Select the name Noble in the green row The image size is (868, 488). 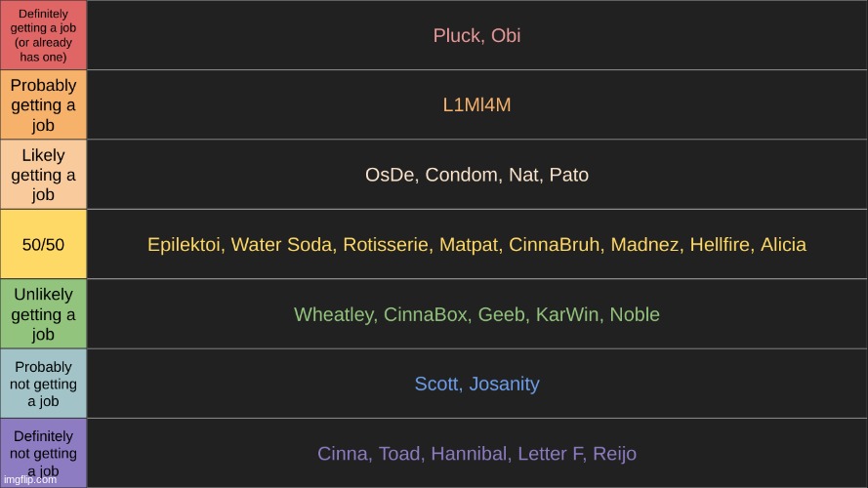pos(635,314)
